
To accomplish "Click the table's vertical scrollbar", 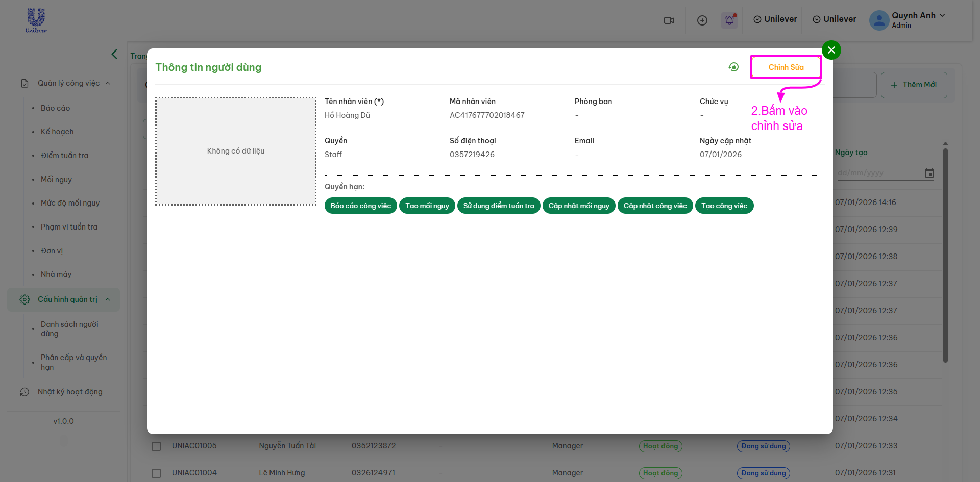I will point(945,255).
